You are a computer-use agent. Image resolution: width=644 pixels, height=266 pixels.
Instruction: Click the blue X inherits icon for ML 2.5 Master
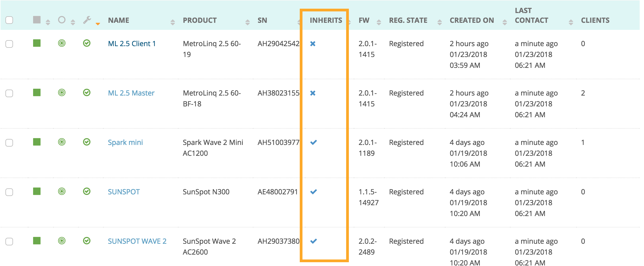(313, 93)
